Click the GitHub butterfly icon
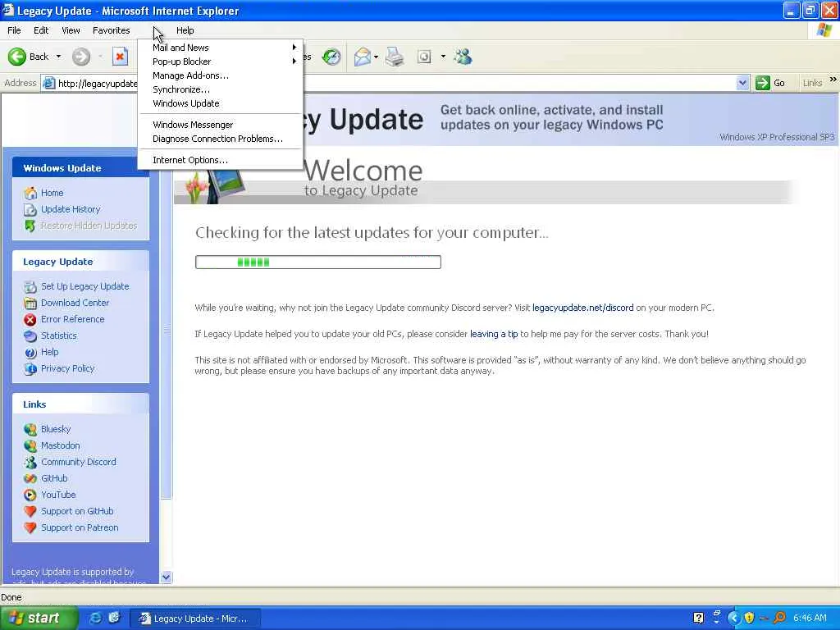 [30, 478]
